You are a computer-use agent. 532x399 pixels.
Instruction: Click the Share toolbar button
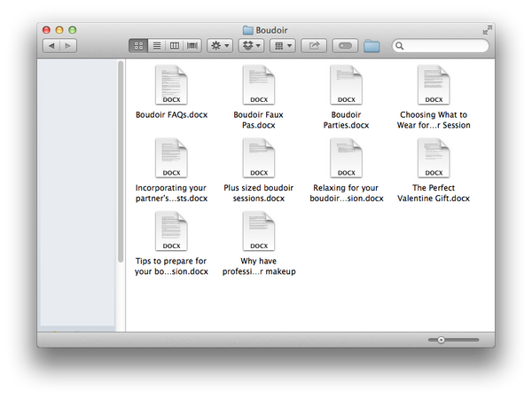coord(313,45)
